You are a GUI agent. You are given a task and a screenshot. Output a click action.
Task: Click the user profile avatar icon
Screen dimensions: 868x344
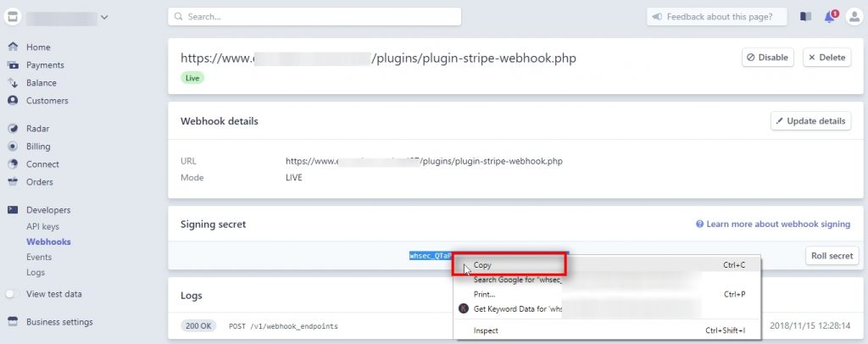point(853,17)
